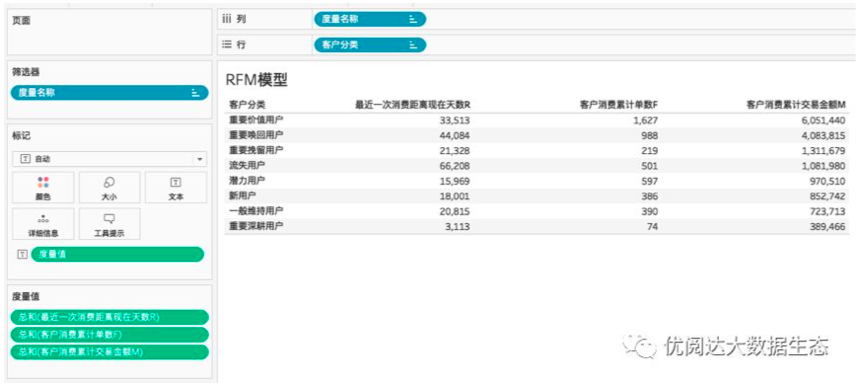Open the Detail (详细信息) marks card

(43, 224)
